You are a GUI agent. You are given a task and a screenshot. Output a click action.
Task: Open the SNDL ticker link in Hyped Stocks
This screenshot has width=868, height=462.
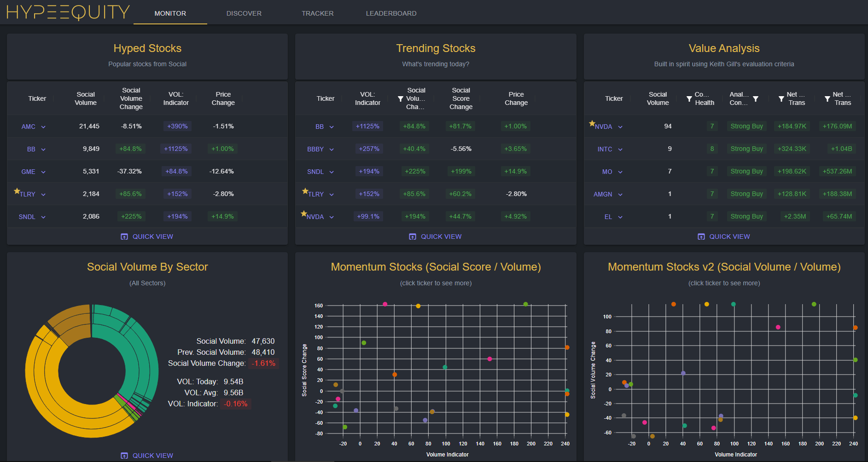[27, 217]
